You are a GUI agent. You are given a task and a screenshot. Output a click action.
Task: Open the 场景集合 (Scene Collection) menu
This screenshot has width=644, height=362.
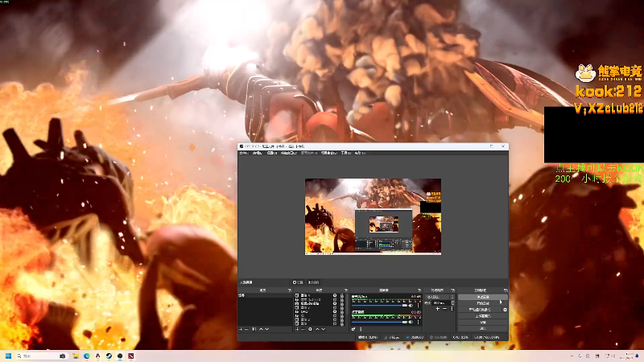tap(329, 153)
